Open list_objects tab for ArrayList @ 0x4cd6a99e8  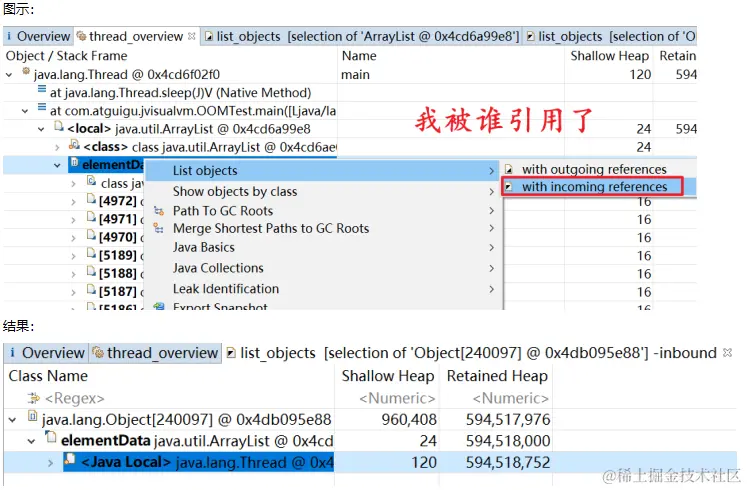(362, 36)
